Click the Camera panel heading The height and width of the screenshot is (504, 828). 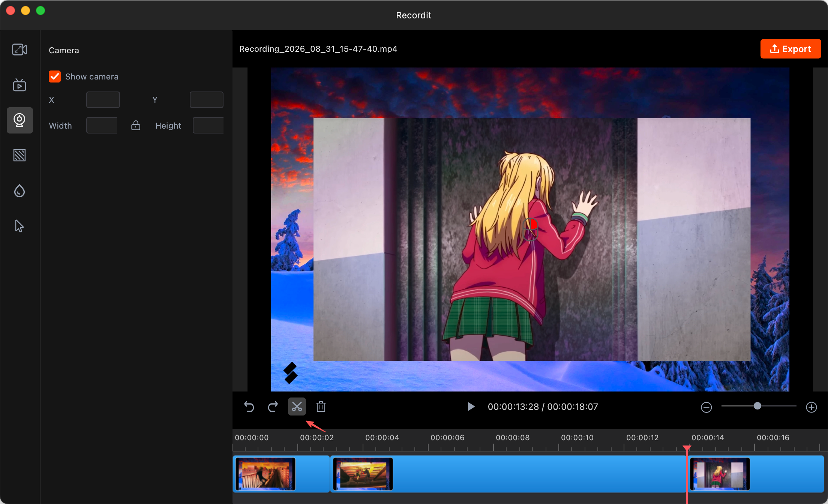[x=64, y=50]
